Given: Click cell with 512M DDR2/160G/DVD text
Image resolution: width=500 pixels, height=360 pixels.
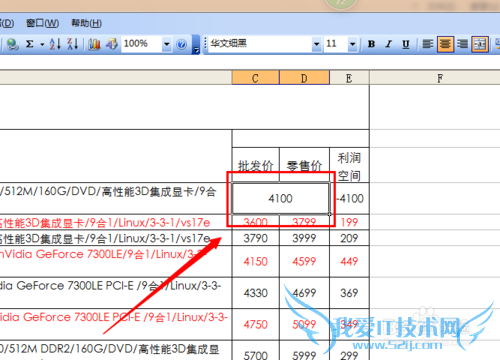Looking at the screenshot, I should click(116, 351).
